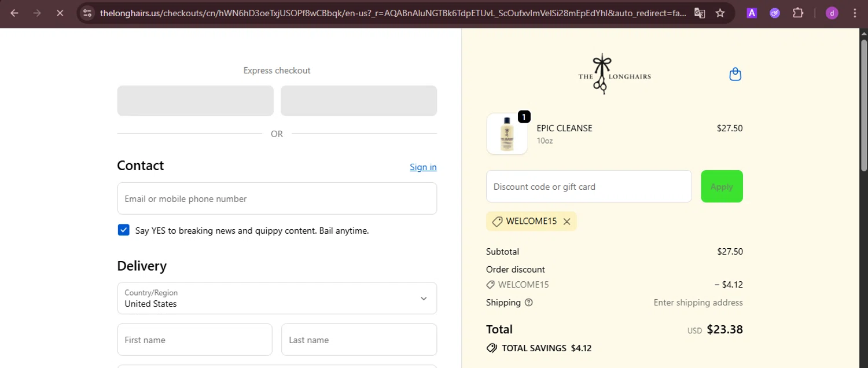Click the 'Contact' heading
Image resolution: width=868 pixels, height=368 pixels.
click(x=140, y=165)
